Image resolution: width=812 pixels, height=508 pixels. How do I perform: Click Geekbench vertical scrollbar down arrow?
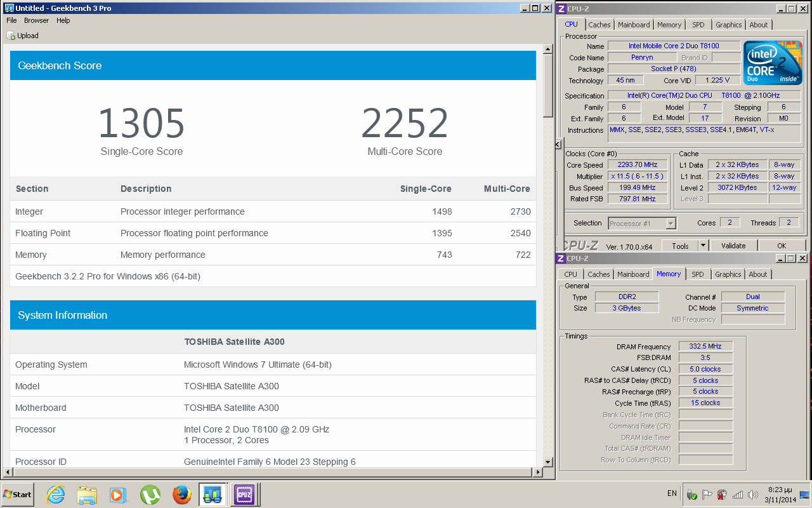coord(548,461)
